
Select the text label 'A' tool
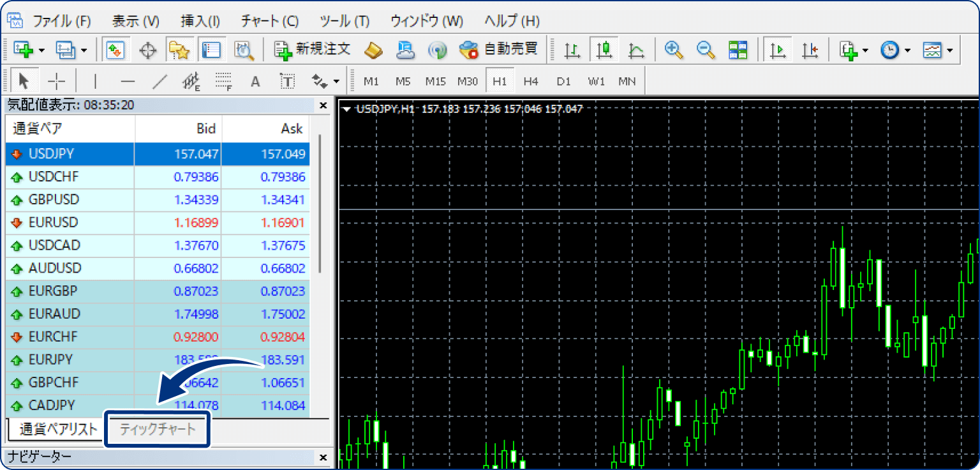[255, 81]
